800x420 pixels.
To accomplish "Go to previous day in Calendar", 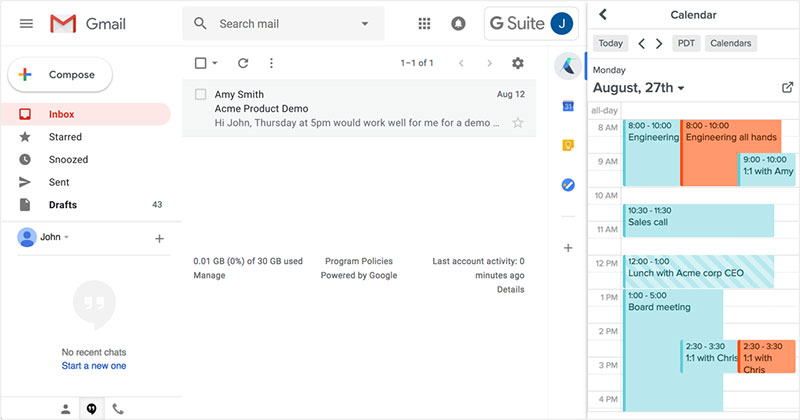I will pos(641,43).
